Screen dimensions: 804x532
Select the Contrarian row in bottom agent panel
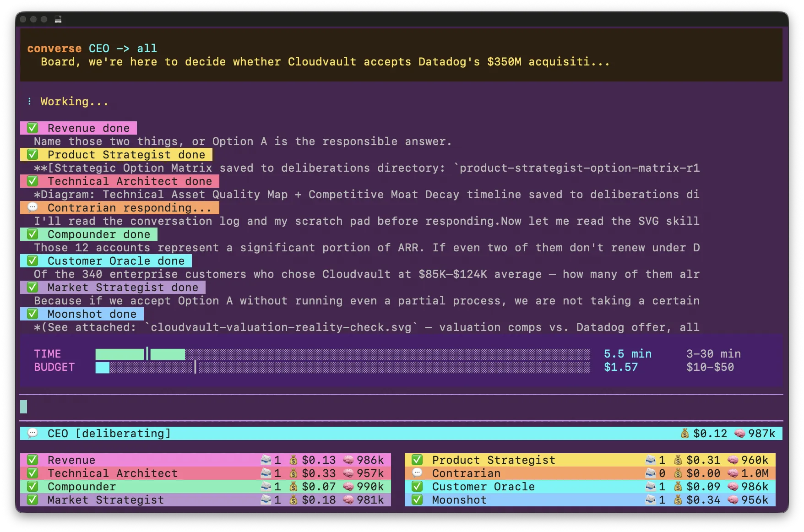coord(590,473)
